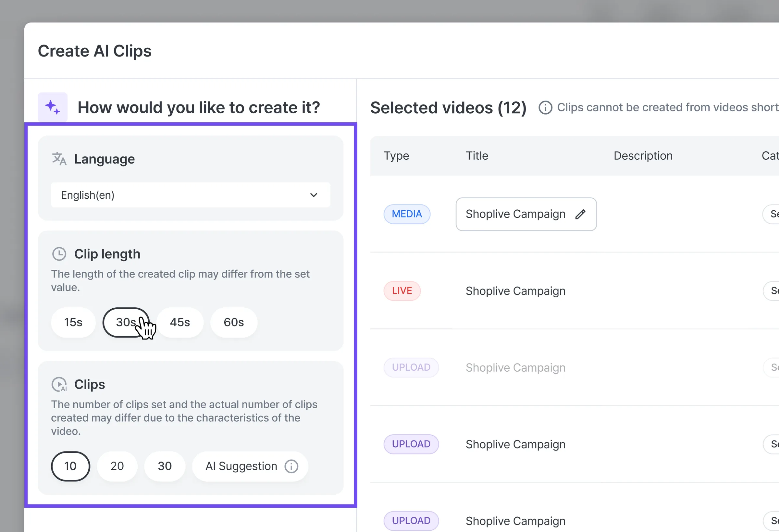The image size is (779, 532).
Task: Click the LIVE type badge
Action: point(402,291)
